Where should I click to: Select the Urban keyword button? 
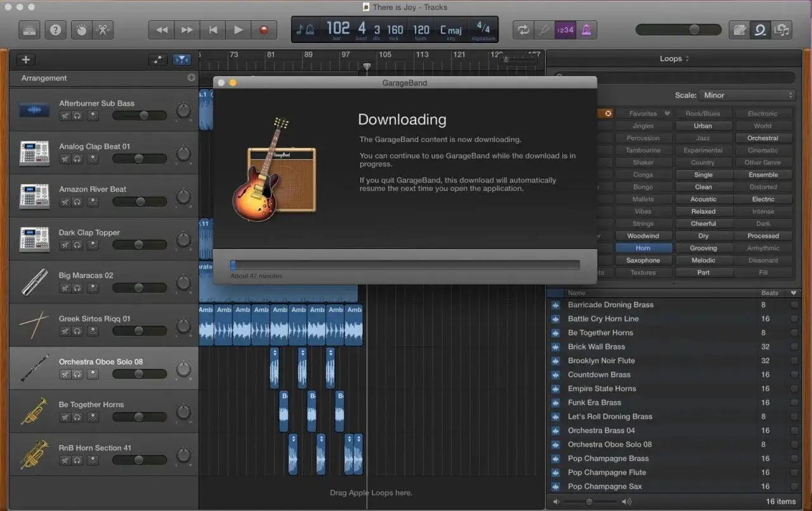pos(703,126)
